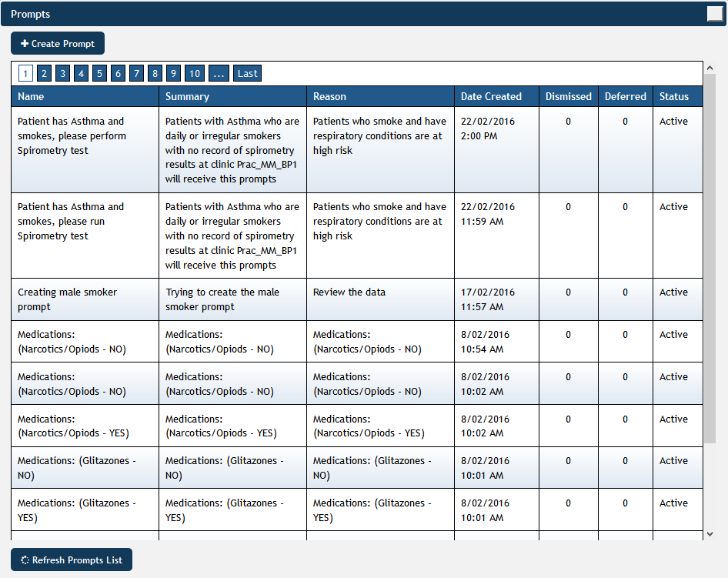Choose page 6 in the pager
The image size is (728, 578).
pyautogui.click(x=118, y=73)
